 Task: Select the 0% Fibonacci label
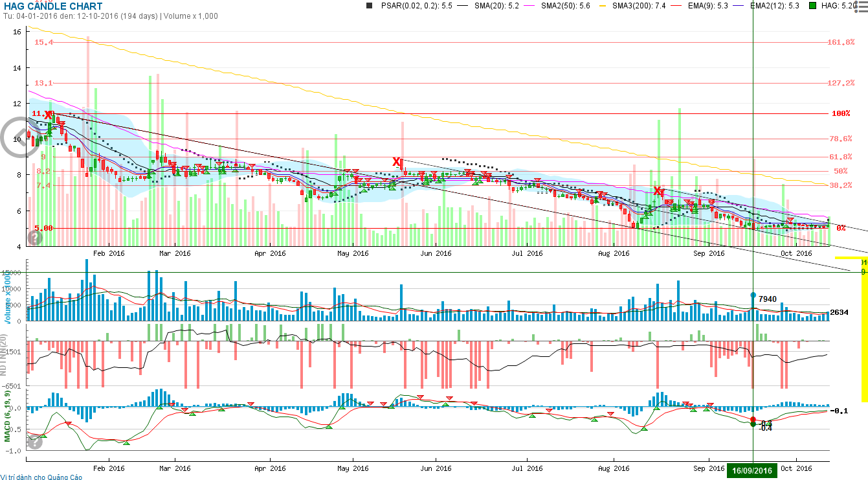pos(841,228)
